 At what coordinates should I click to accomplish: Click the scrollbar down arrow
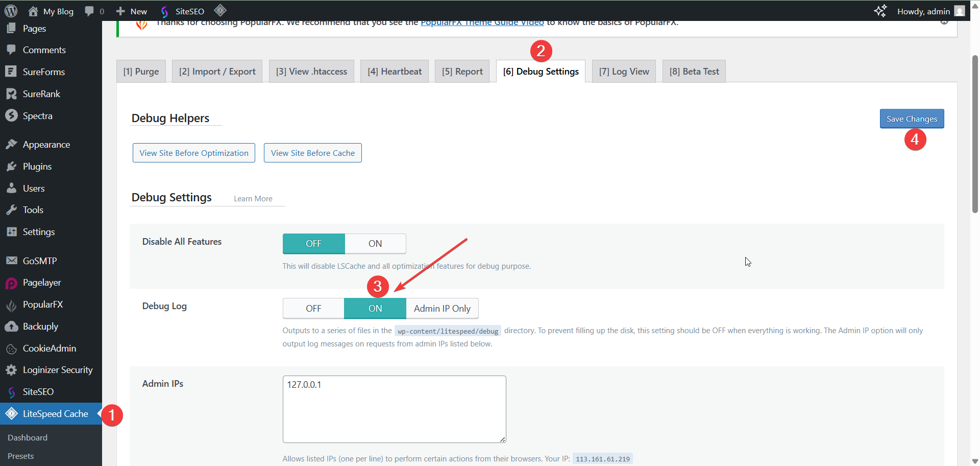[975, 461]
